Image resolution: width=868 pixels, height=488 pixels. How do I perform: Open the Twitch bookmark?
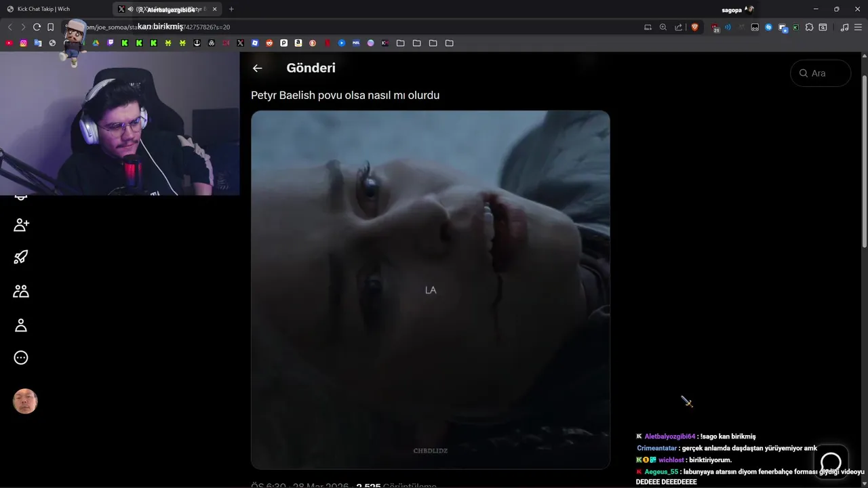[111, 43]
